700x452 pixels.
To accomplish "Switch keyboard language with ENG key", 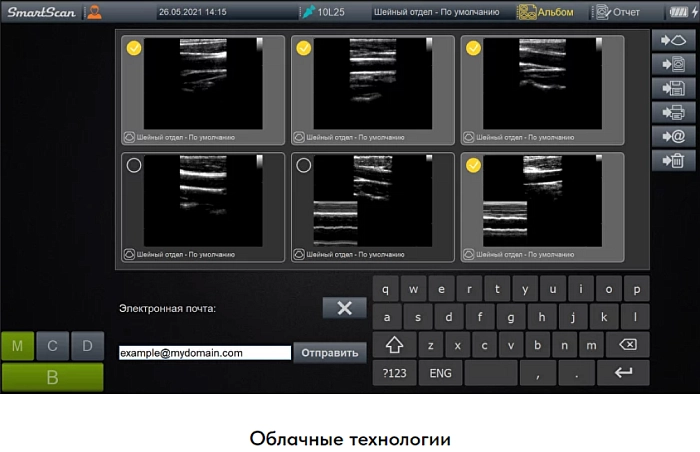I will pos(439,373).
